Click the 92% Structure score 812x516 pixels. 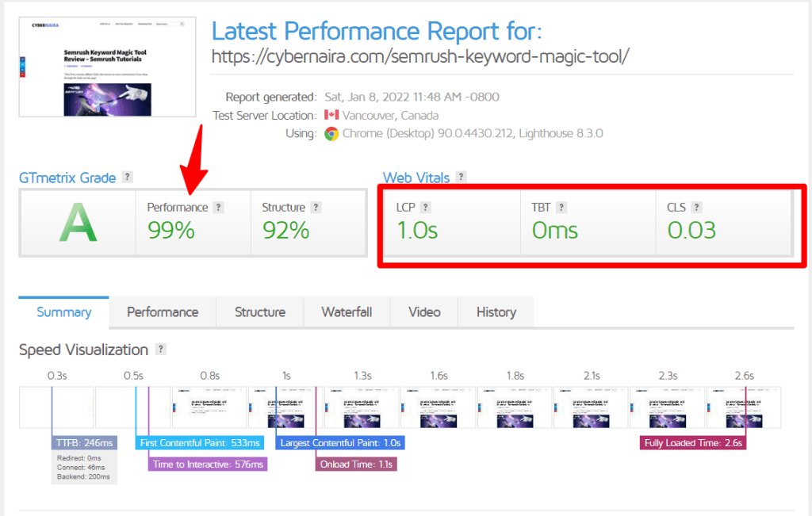tap(285, 231)
